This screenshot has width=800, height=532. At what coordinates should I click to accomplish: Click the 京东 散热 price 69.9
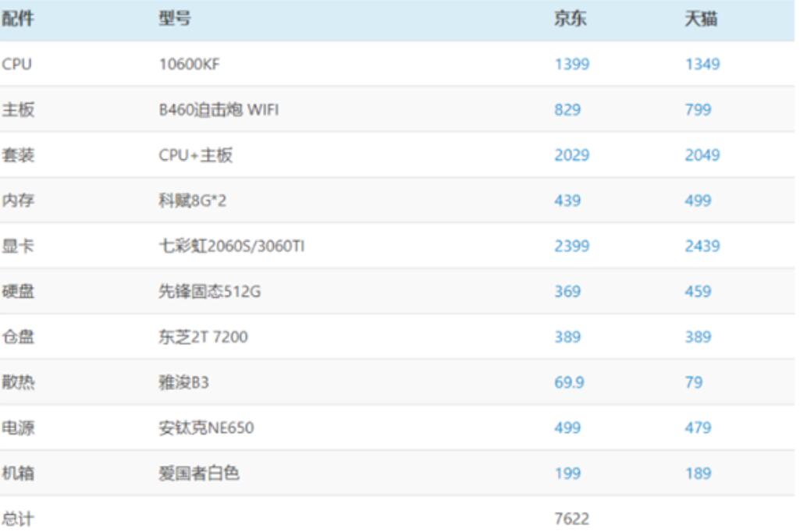click(569, 382)
